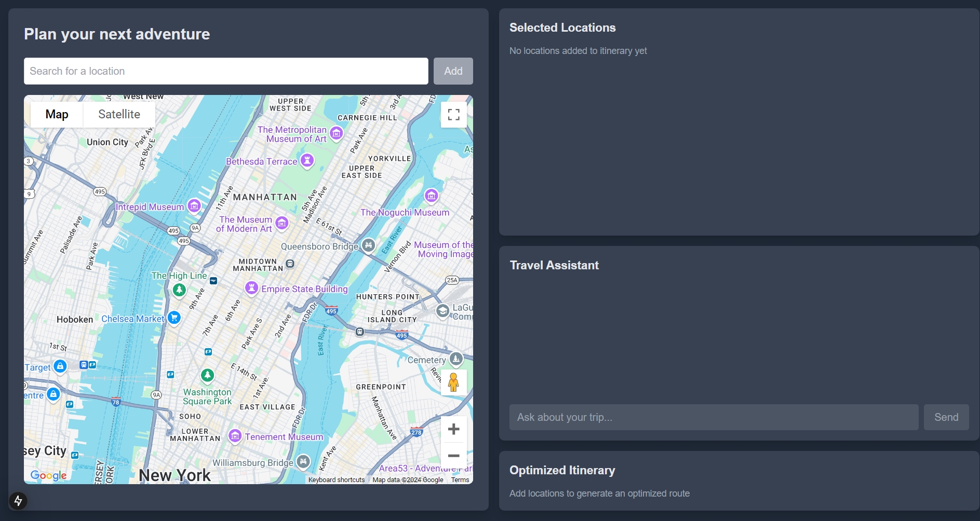Click the LONG ISLAND CITY label
Viewport: 980px width, 521px height.
click(392, 317)
